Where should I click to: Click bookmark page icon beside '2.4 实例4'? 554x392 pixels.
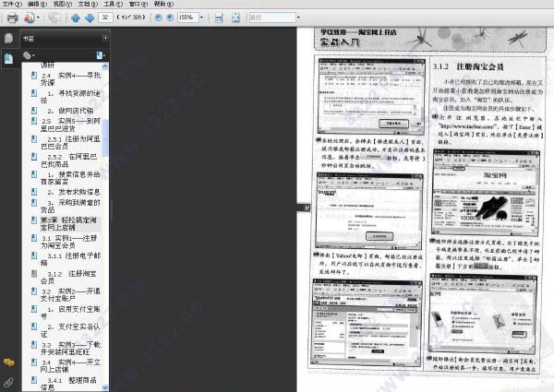tap(34, 75)
